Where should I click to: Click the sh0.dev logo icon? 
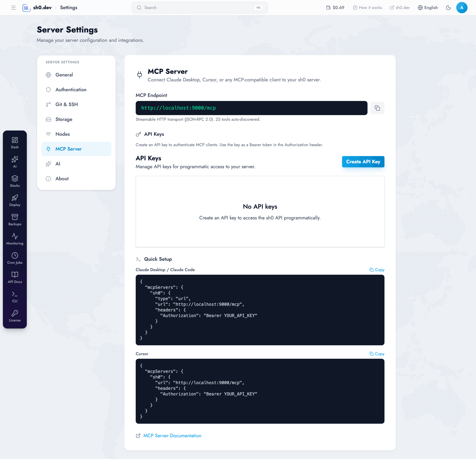[27, 8]
